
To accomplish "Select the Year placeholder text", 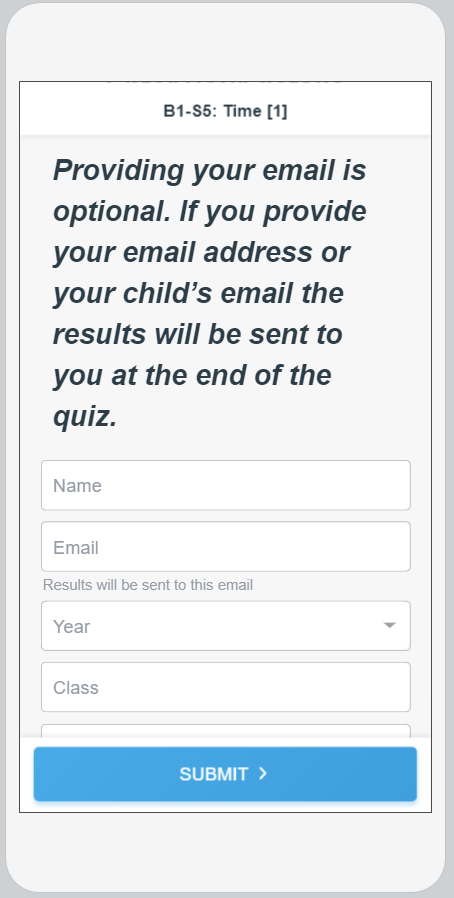I will pyautogui.click(x=72, y=627).
